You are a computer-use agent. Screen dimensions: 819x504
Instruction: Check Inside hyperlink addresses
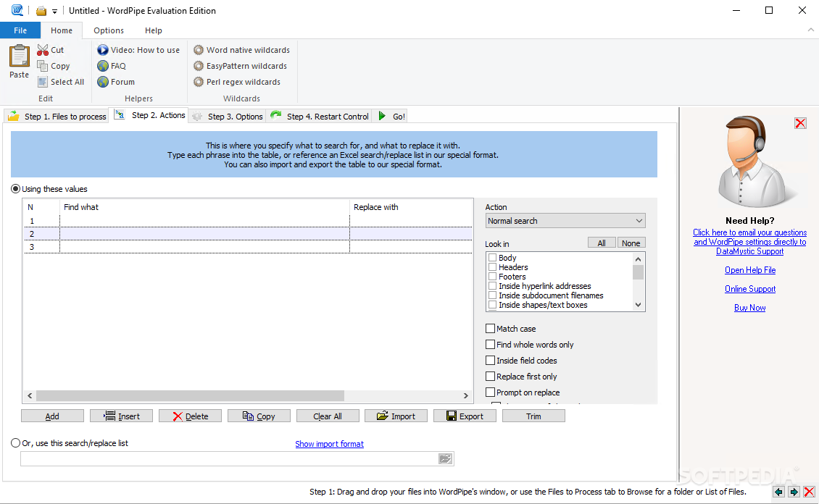492,286
